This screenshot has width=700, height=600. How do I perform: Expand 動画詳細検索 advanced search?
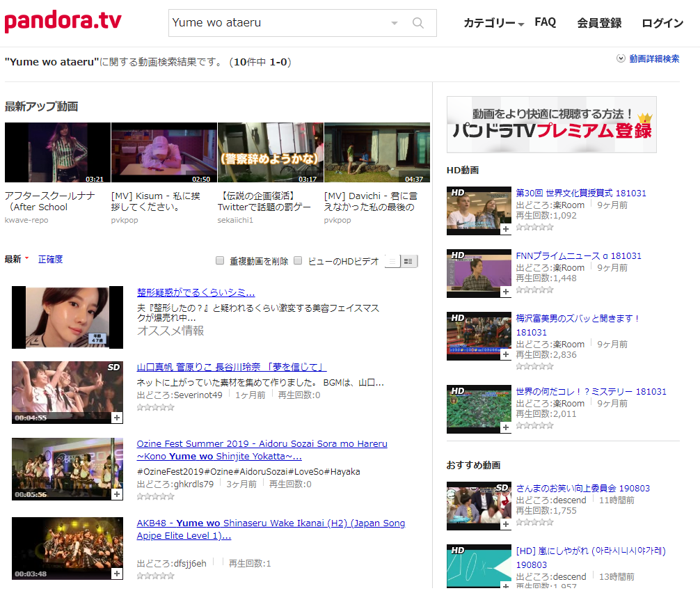(649, 58)
